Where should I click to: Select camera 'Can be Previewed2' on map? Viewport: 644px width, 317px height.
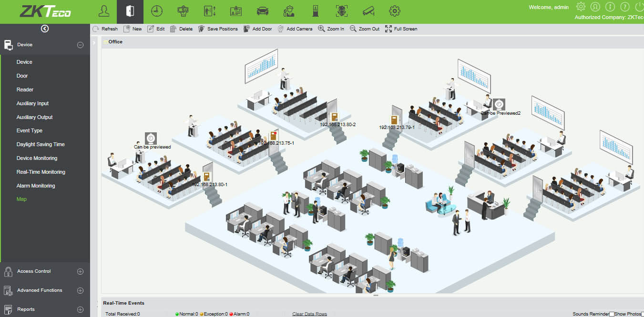499,103
